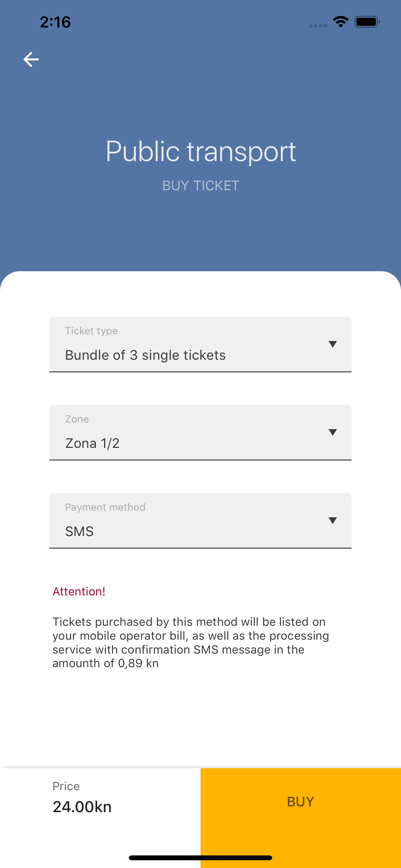Tap the SMS billing notice text

190,642
